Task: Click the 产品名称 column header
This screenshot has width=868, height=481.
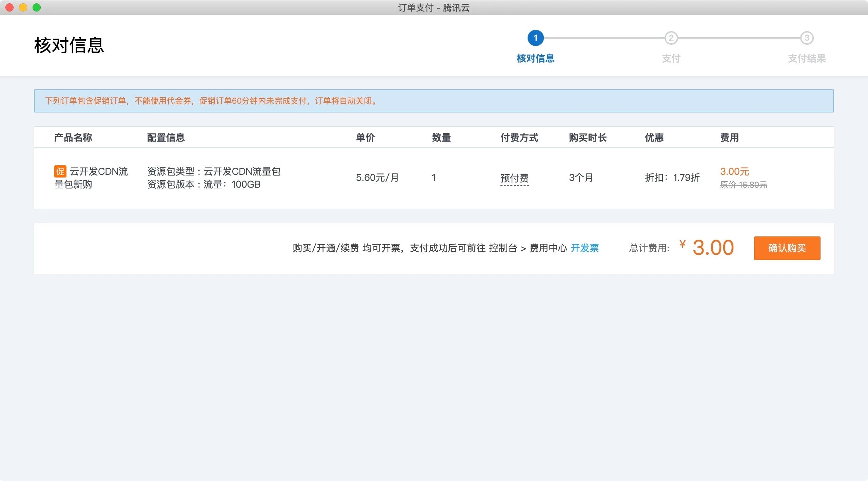Action: point(73,138)
